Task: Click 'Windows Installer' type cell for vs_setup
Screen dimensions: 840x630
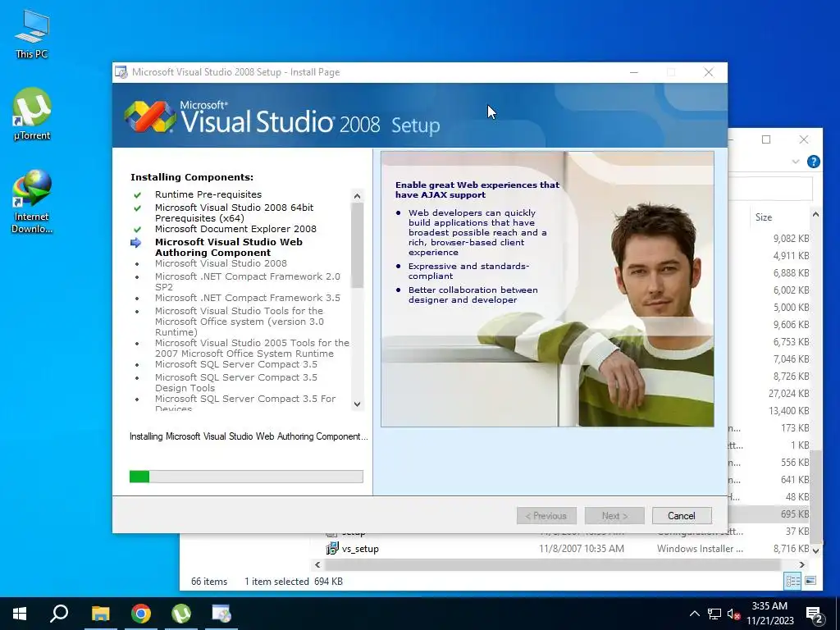Action: click(700, 549)
